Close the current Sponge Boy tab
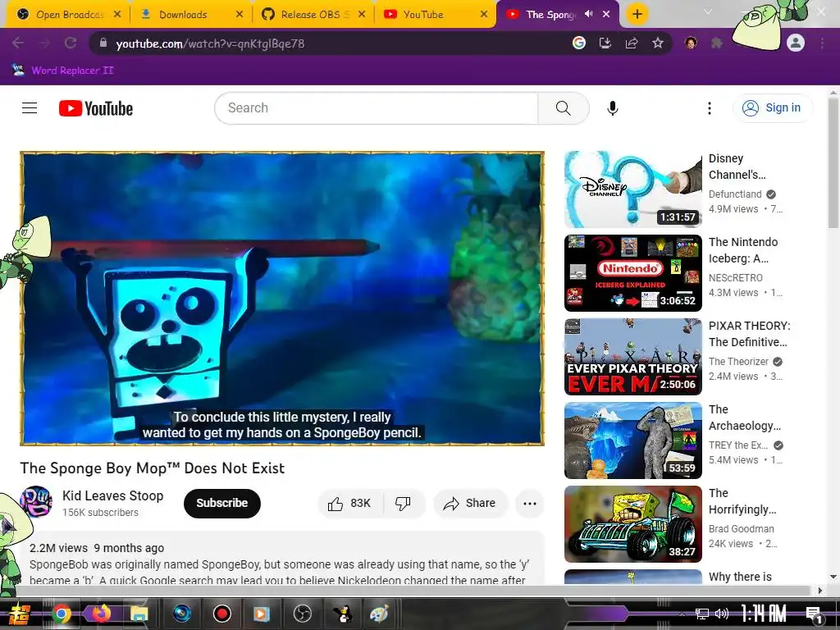 606,14
